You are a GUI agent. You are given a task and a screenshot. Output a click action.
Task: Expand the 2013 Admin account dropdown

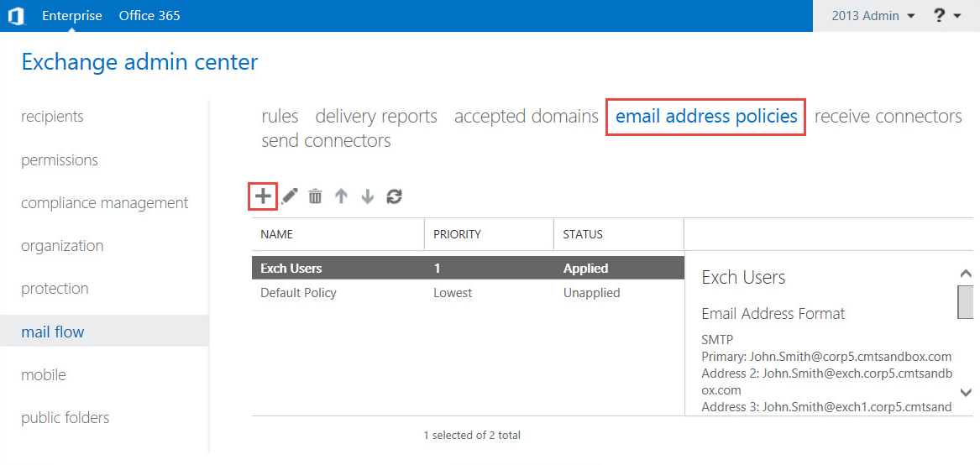[873, 16]
